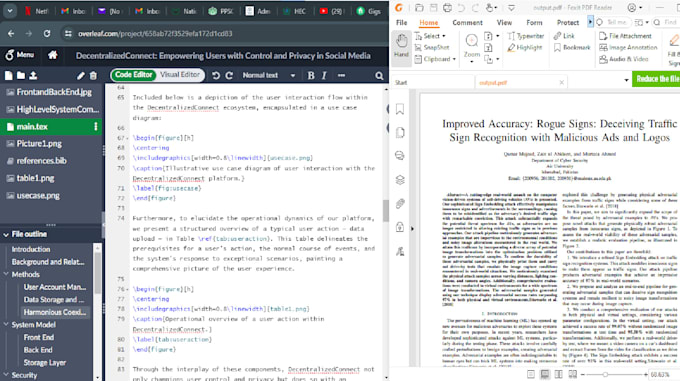Fold the figure block at line 76

(x=128, y=289)
